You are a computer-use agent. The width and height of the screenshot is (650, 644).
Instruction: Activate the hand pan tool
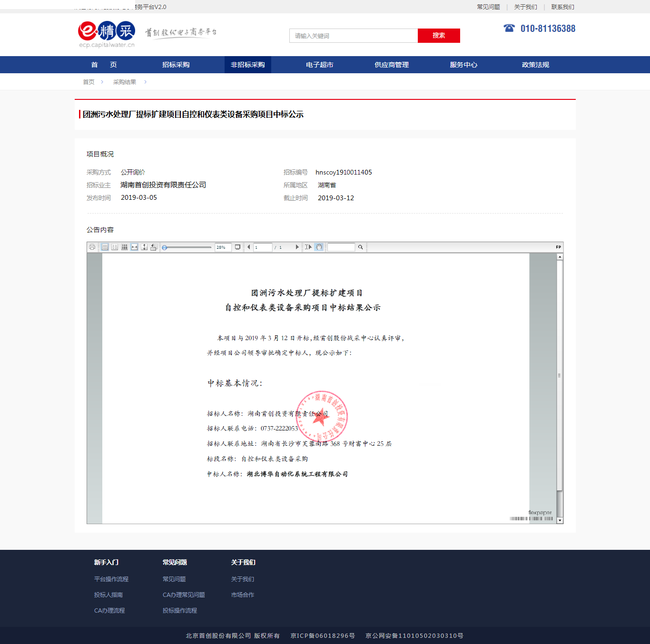pyautogui.click(x=319, y=247)
